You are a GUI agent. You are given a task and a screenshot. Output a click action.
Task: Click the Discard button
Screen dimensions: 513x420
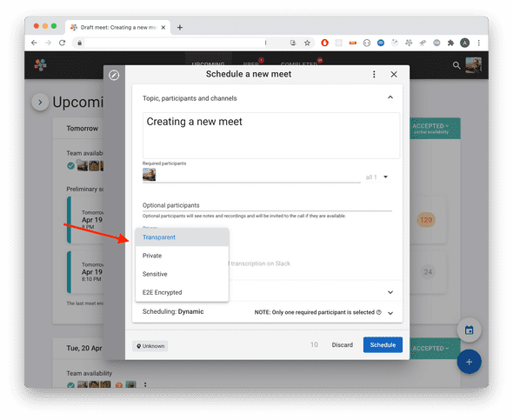pyautogui.click(x=343, y=344)
